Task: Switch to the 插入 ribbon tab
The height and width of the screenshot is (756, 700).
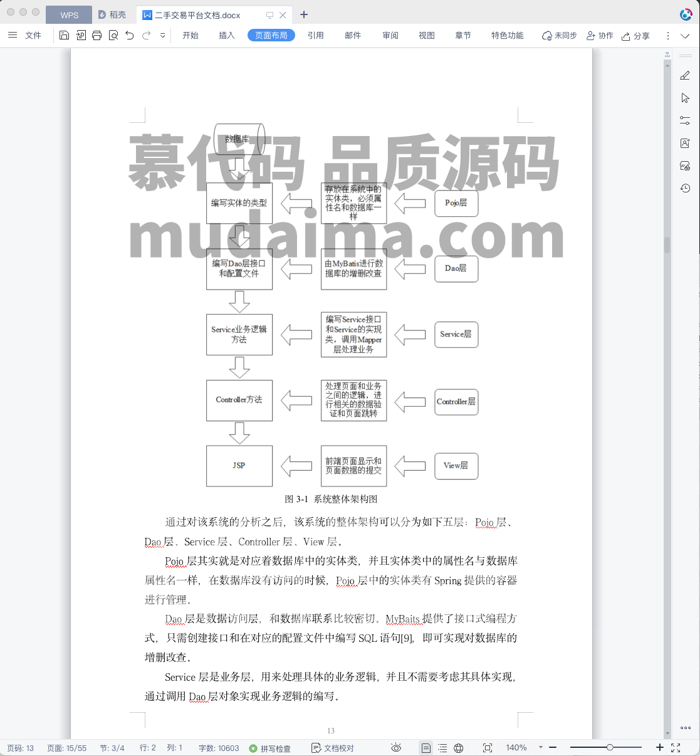Action: pos(227,36)
